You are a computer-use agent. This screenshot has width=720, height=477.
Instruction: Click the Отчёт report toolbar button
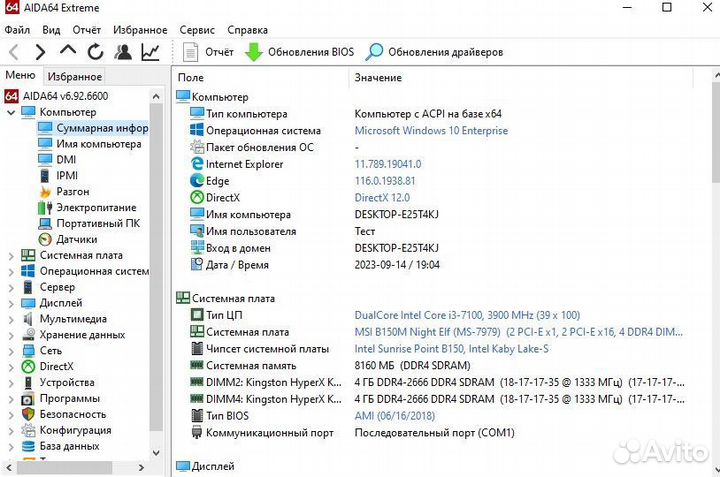pyautogui.click(x=208, y=52)
